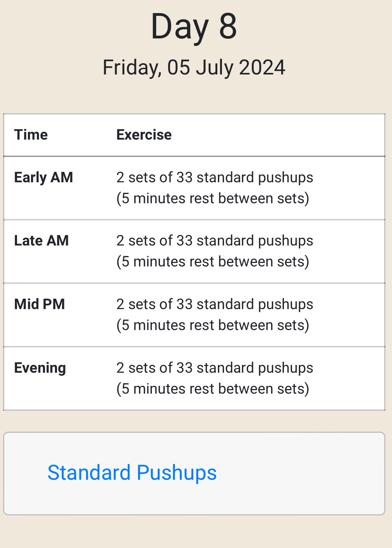
Task: Select the Day 8 heading
Action: click(194, 26)
